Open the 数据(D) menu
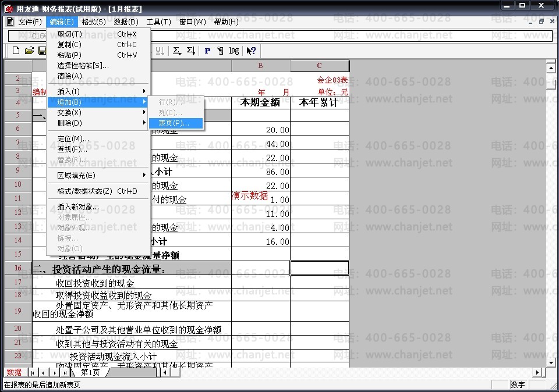This screenshot has width=559, height=392. tap(126, 22)
